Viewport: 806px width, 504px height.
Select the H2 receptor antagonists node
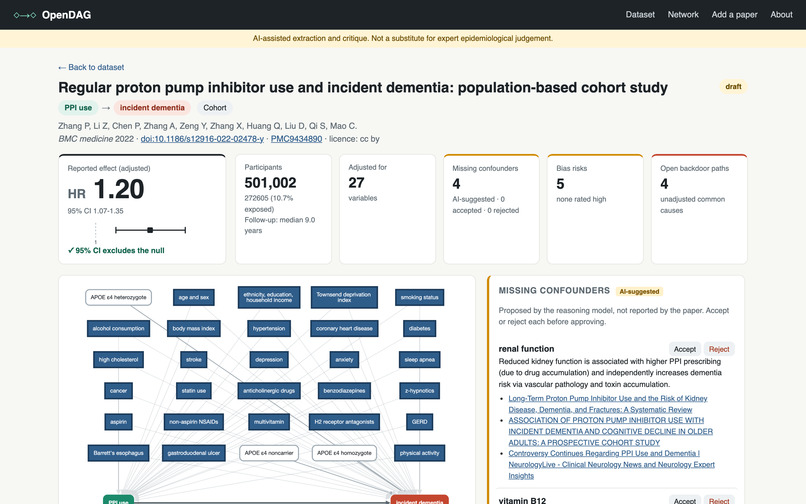pos(344,422)
